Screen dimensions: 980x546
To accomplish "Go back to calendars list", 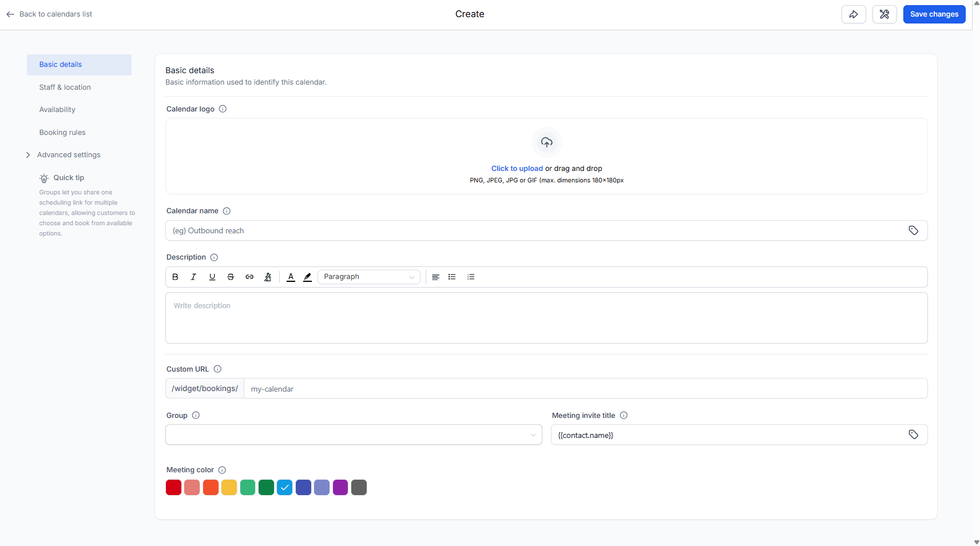I will (x=49, y=14).
